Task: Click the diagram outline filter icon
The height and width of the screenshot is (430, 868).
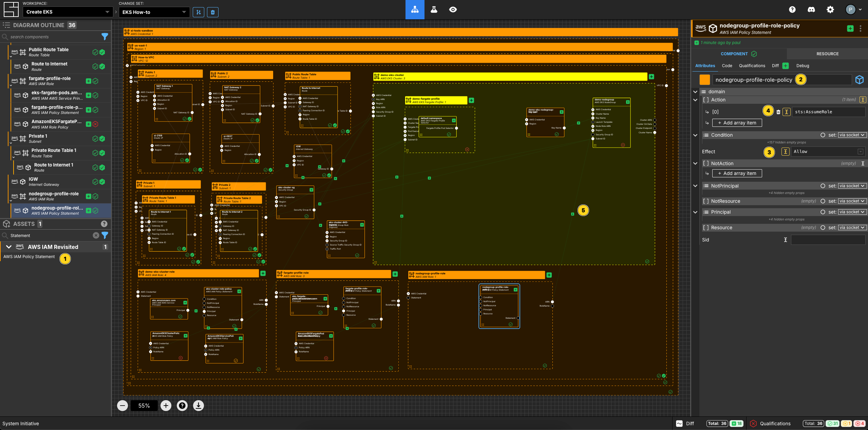Action: pos(105,36)
